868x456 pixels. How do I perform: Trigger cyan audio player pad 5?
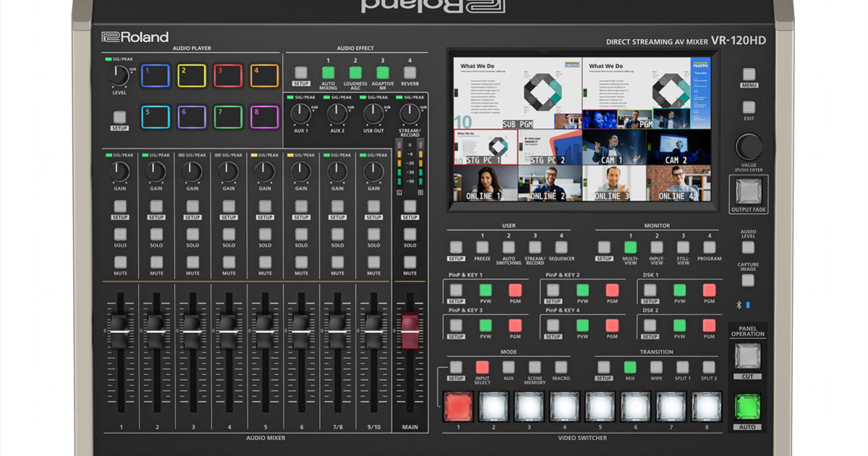(x=156, y=117)
